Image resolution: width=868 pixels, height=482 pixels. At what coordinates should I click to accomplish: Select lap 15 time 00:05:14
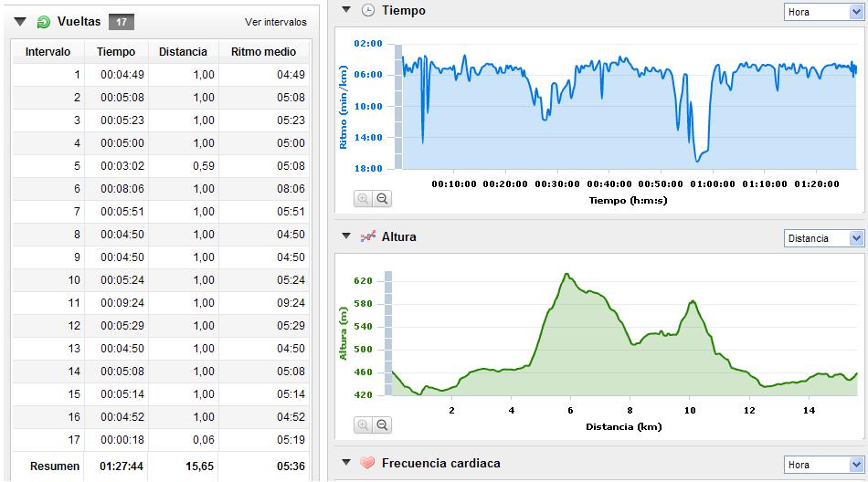pos(122,394)
